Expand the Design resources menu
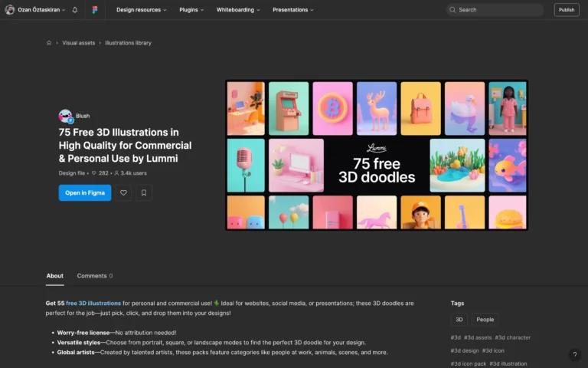Screen dimensions: 588x368 click(142, 10)
